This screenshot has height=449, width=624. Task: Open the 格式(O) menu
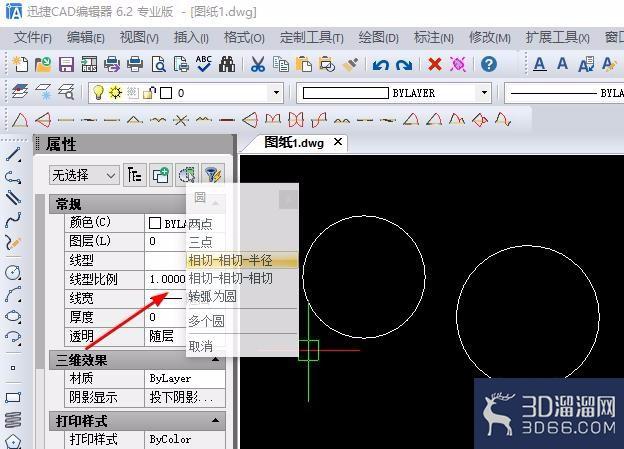click(x=244, y=38)
